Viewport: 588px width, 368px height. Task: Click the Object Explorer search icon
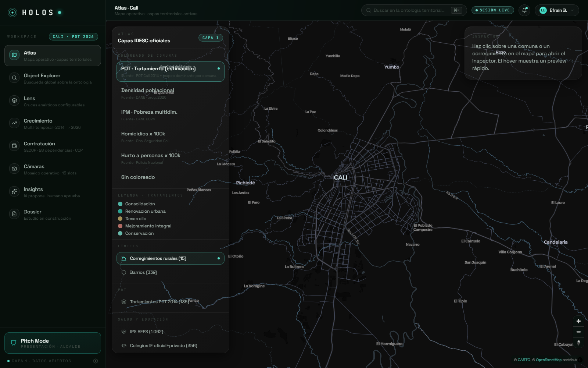(14, 78)
